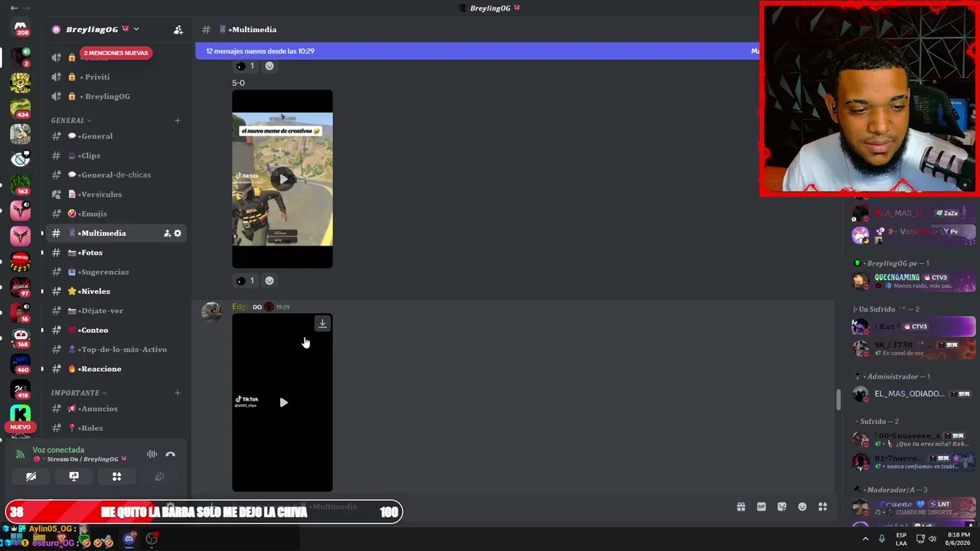Viewport: 980px width, 551px height.
Task: Jump to the 2 menciones nuevas
Action: 116,53
